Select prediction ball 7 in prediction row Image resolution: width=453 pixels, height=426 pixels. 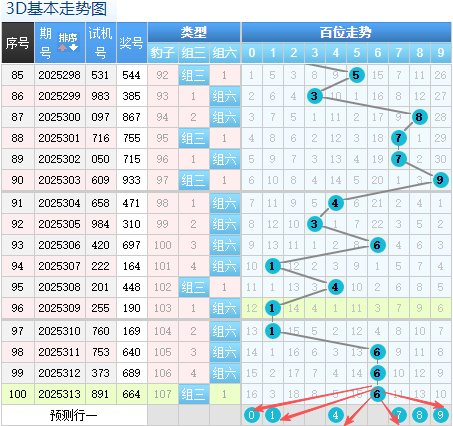pyautogui.click(x=398, y=415)
